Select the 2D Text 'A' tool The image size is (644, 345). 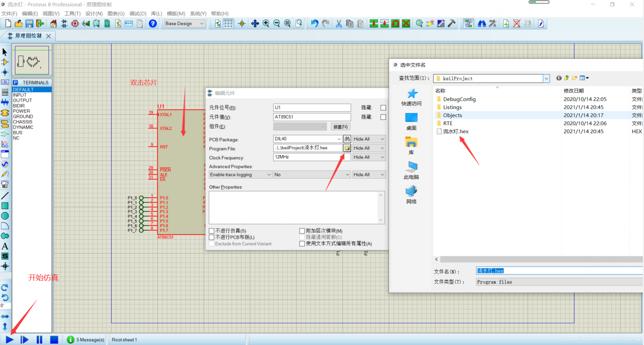click(5, 246)
